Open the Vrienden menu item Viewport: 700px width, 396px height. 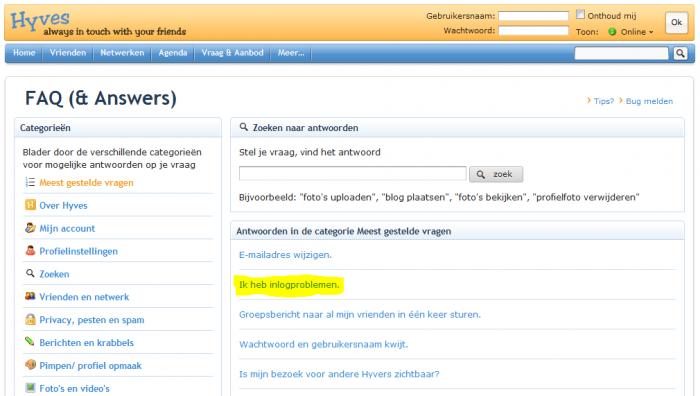[x=68, y=53]
